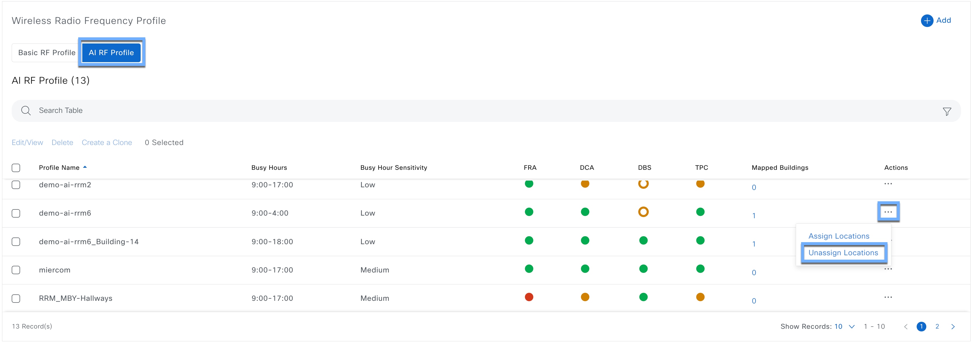Open actions ellipsis for miercom row
Viewport: 980px width, 346px height.
point(888,269)
